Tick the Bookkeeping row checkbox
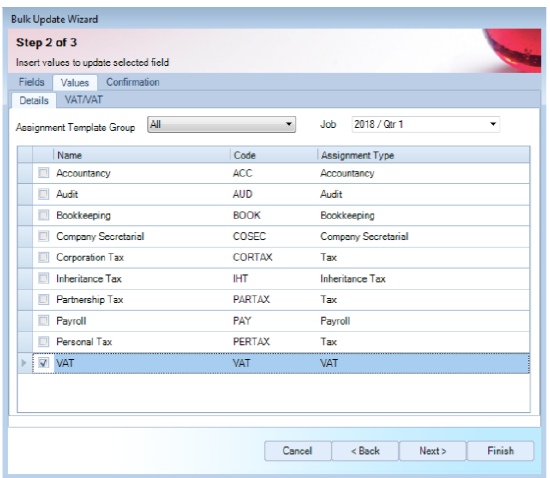The height and width of the screenshot is (478, 550). click(43, 215)
